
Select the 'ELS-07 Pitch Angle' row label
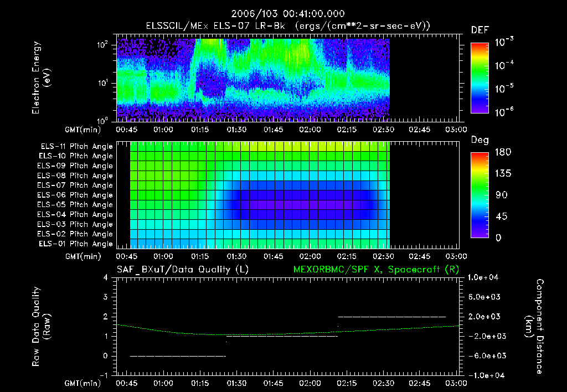pos(75,185)
